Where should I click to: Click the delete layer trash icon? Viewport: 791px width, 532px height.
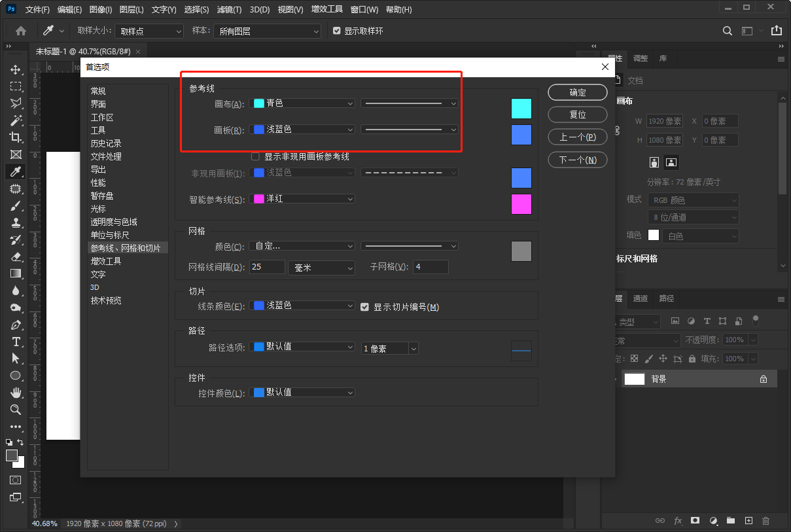tap(766, 521)
